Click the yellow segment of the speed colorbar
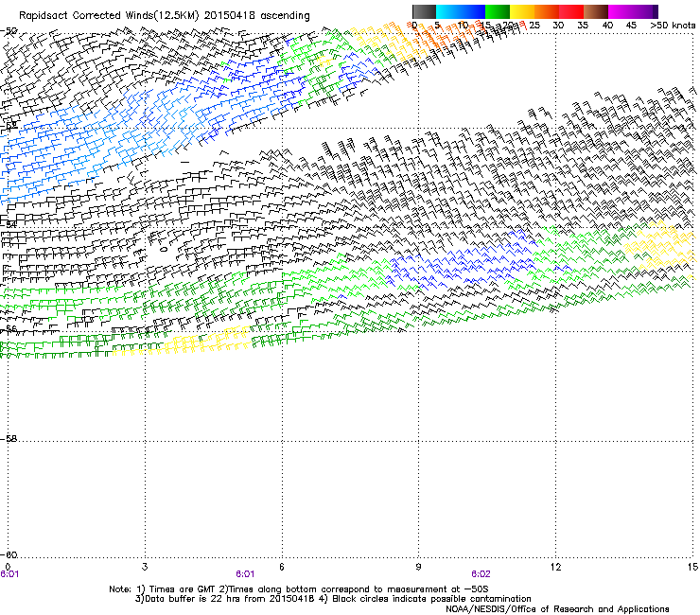The image size is (700, 615). click(x=522, y=11)
